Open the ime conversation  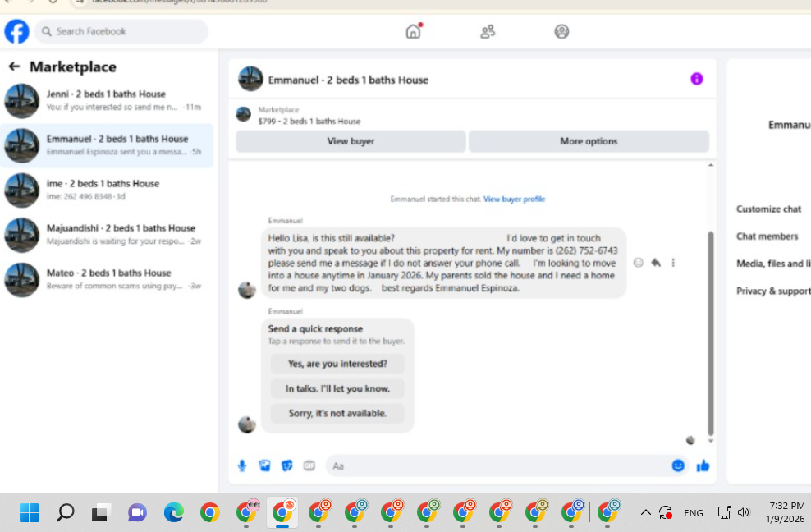pos(107,190)
